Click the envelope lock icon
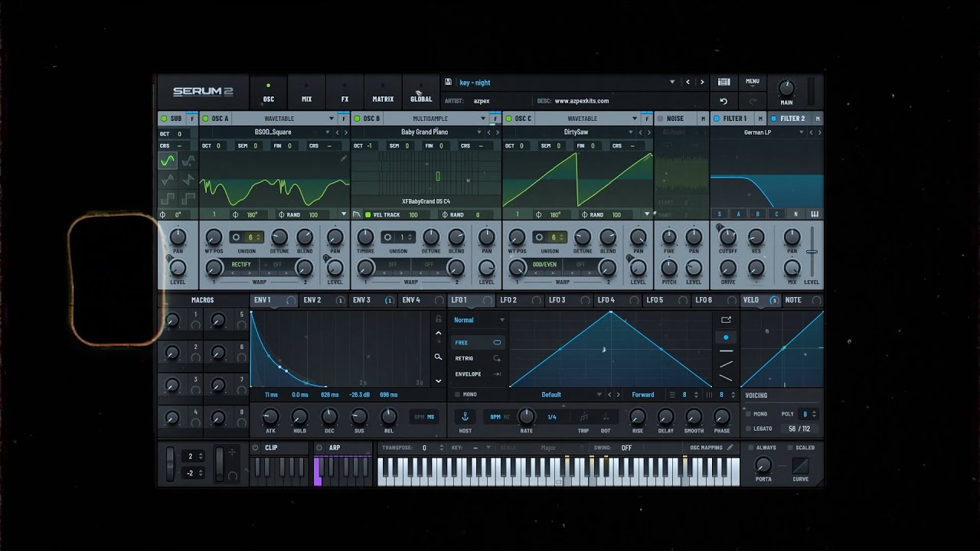This screenshot has height=551, width=980. click(438, 319)
